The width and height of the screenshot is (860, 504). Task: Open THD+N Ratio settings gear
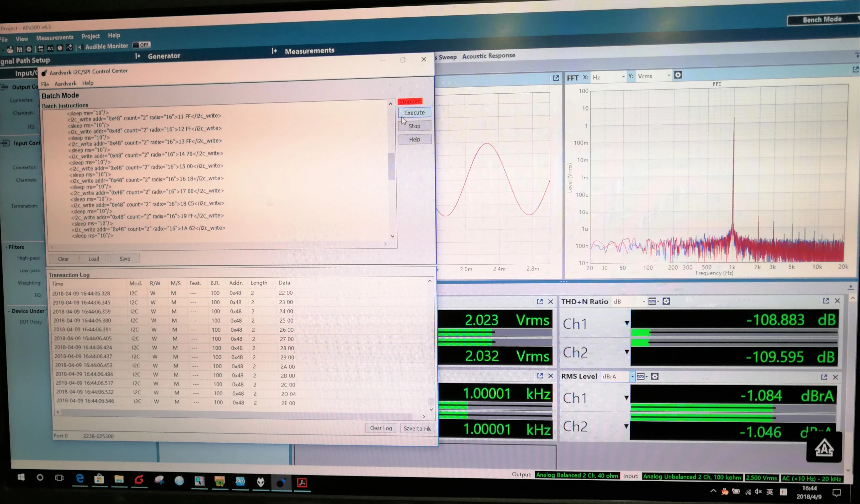pos(666,301)
